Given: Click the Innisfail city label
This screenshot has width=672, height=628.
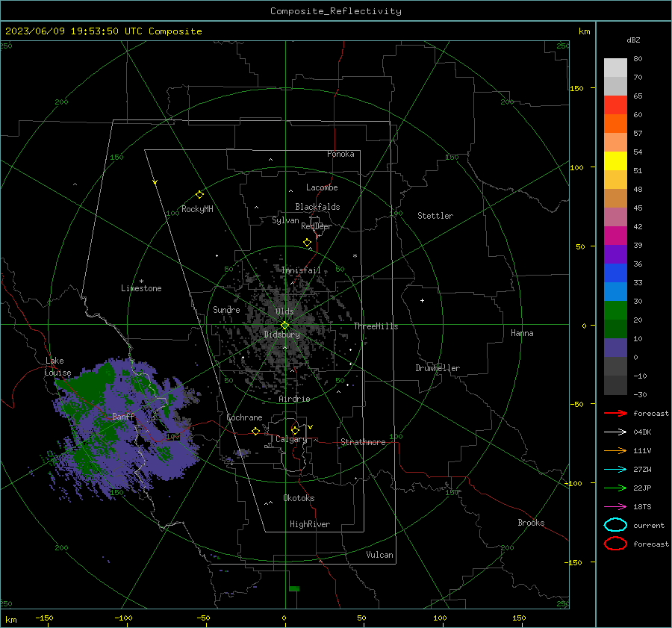Looking at the screenshot, I should [301, 270].
